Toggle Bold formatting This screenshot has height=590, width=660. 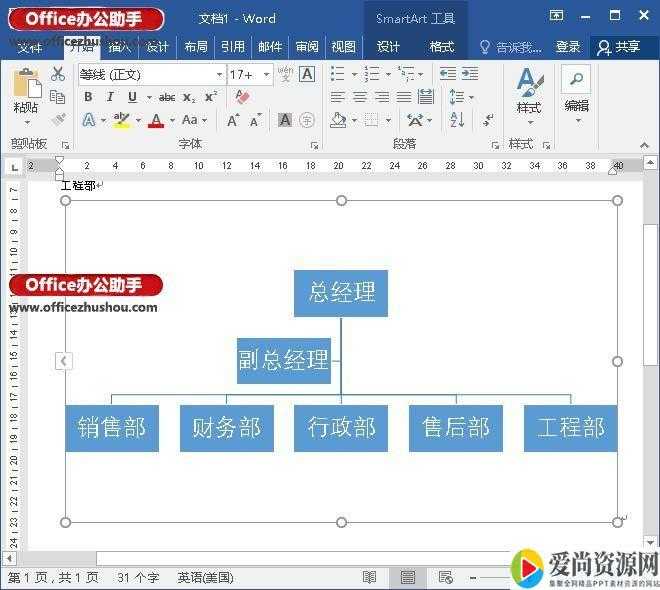88,97
